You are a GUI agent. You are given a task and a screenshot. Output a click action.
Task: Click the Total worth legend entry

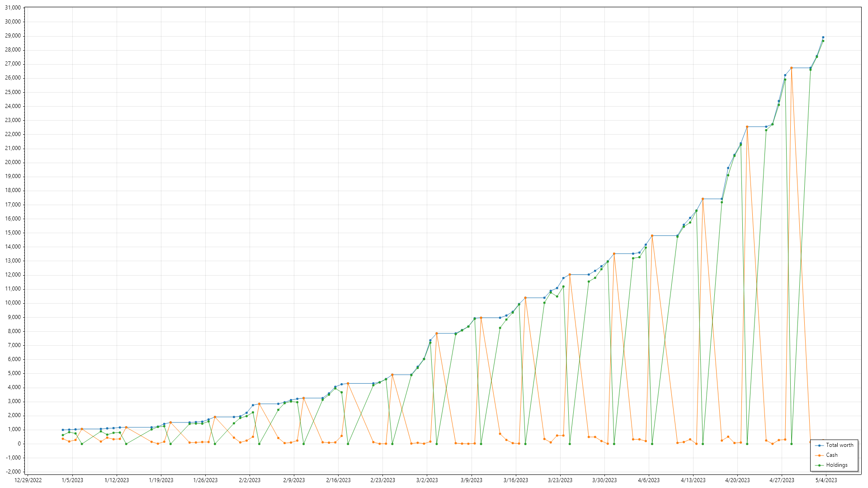840,445
